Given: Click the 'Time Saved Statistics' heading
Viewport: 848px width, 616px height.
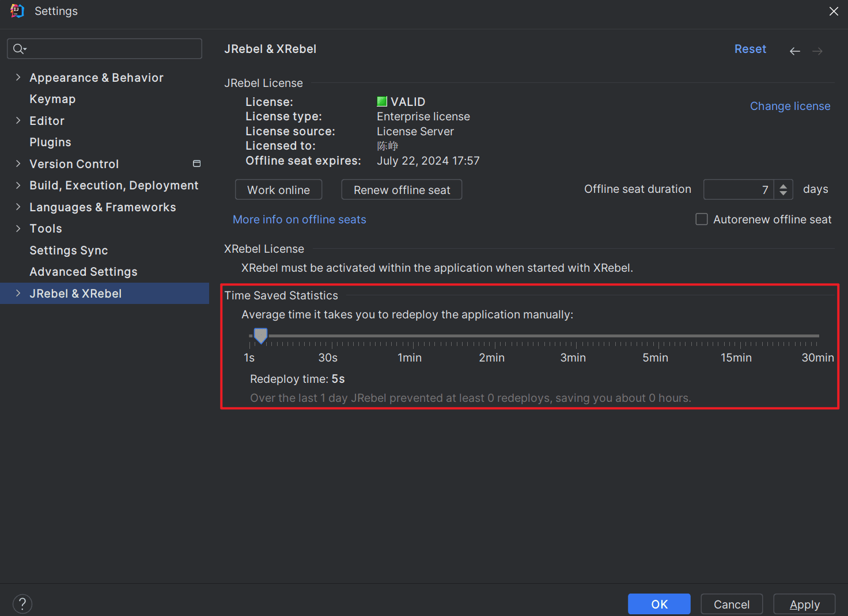Looking at the screenshot, I should pos(281,295).
